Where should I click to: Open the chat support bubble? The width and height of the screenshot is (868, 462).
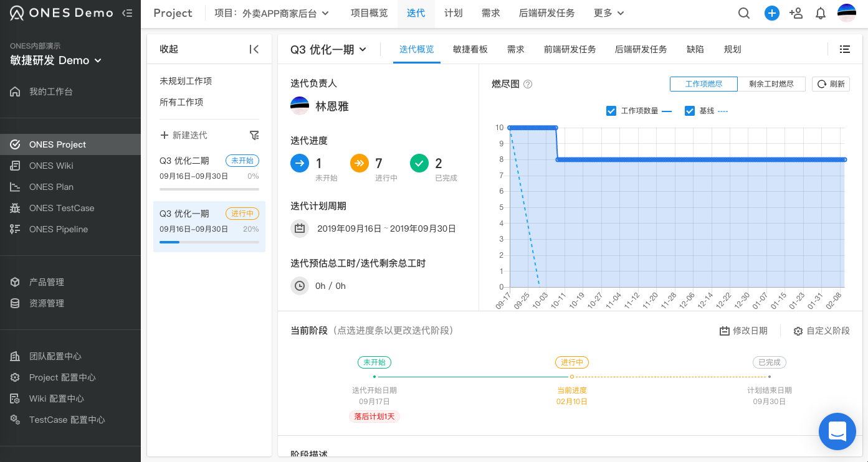point(837,431)
